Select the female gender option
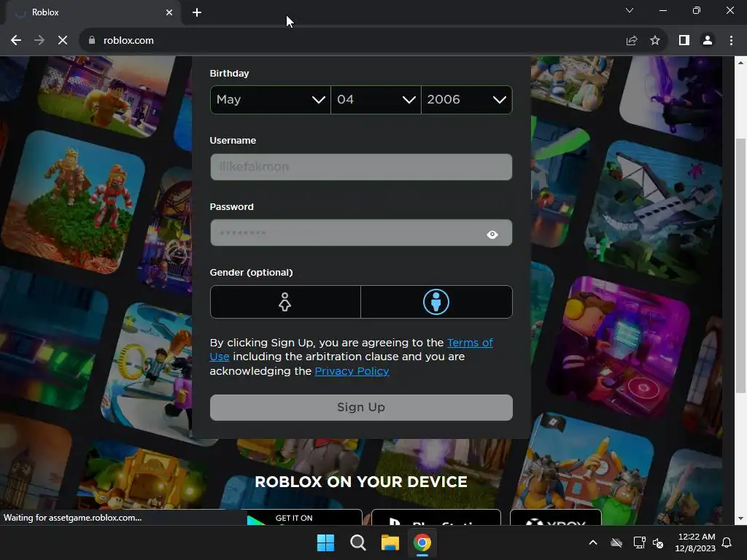Screen dimensions: 747x560 [285, 302]
